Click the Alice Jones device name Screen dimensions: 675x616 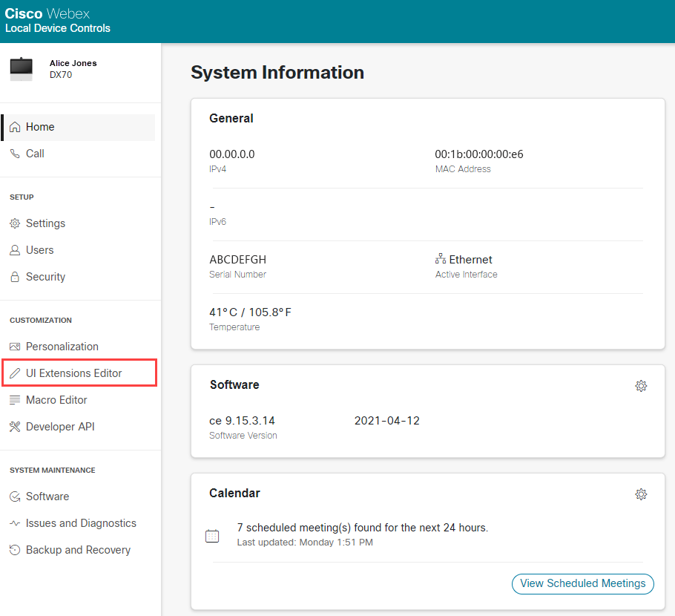click(x=73, y=63)
